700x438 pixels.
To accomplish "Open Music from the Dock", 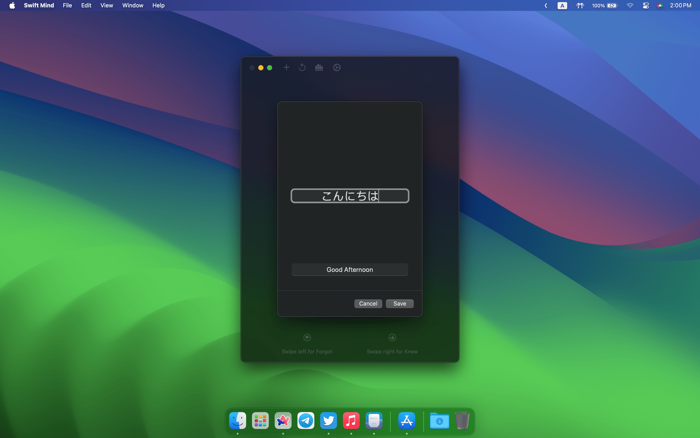I will [x=351, y=421].
